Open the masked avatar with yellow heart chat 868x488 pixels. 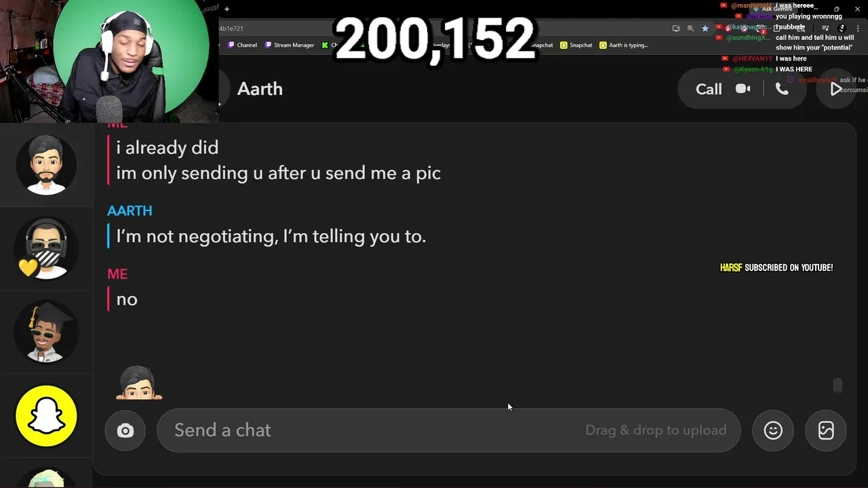coord(46,248)
